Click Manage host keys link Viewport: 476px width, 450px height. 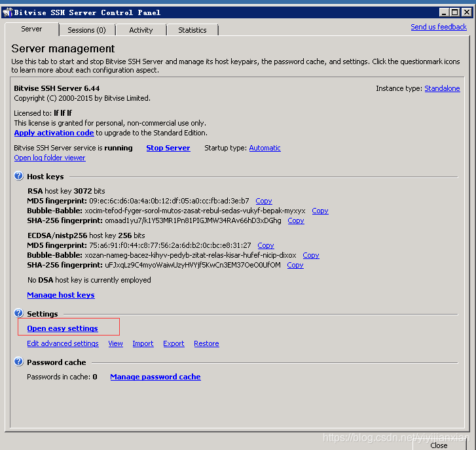(61, 295)
